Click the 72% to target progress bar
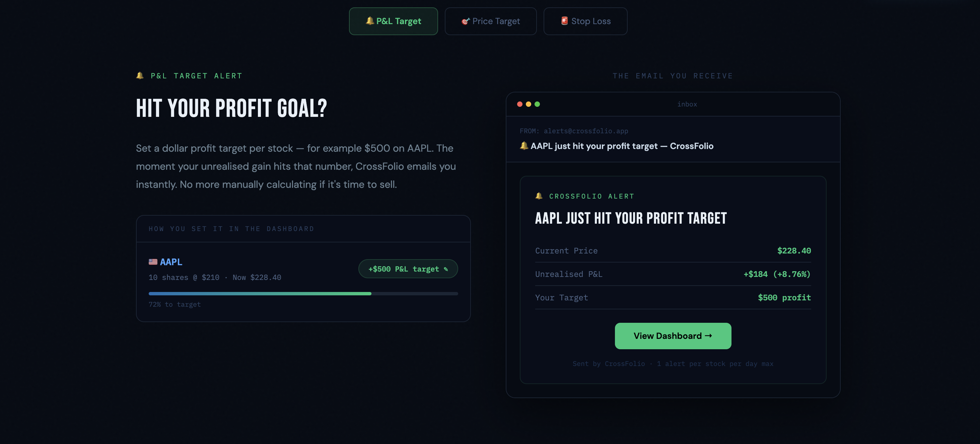Screen dimensions: 980x444 [x=303, y=294]
